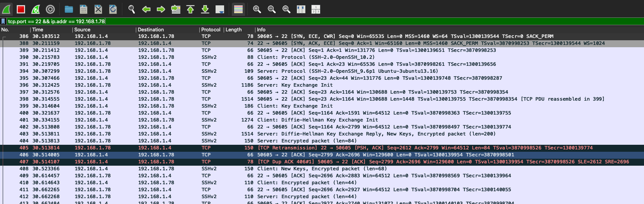Toggle auto-scroll to last packet during capture
This screenshot has height=204, width=644.
220,9
